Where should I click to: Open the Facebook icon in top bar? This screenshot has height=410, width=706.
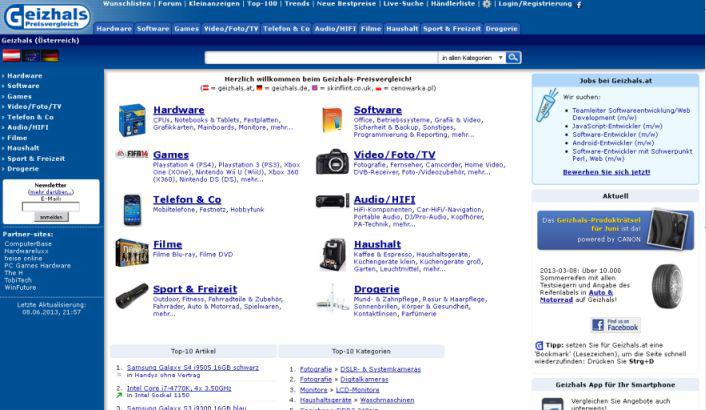(x=579, y=5)
